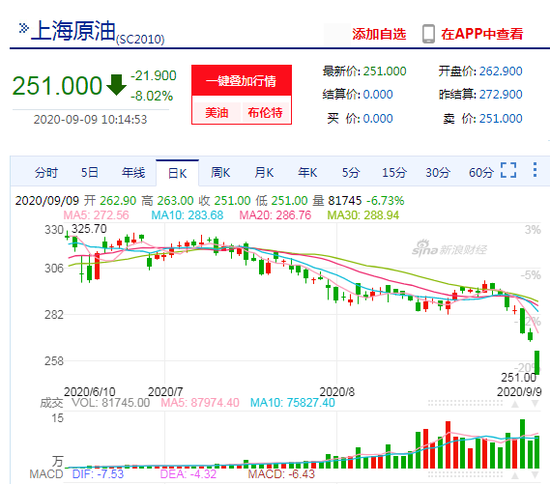550x484 pixels.
Task: Click the 251.00 low price marker
Action: tap(519, 378)
